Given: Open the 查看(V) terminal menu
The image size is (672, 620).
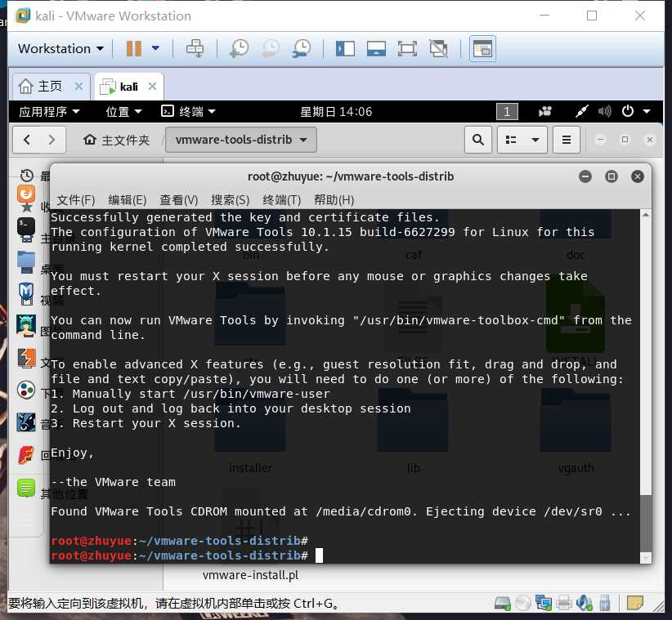Looking at the screenshot, I should click(x=179, y=200).
